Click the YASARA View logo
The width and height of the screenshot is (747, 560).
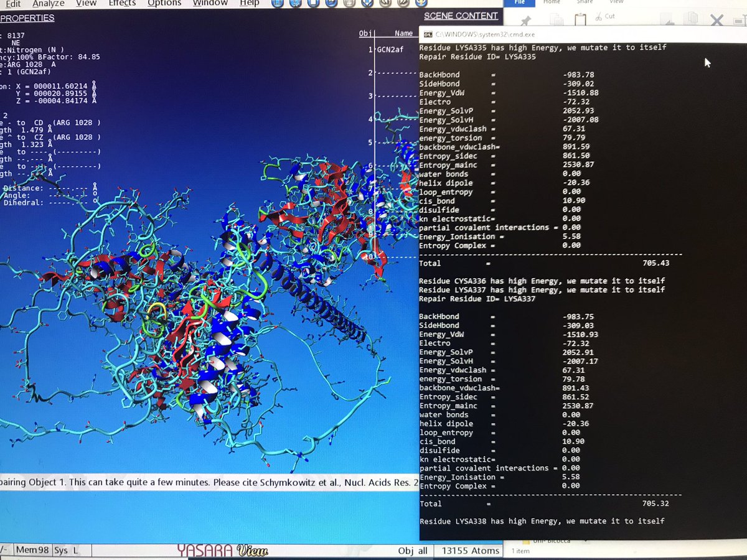pos(222,550)
